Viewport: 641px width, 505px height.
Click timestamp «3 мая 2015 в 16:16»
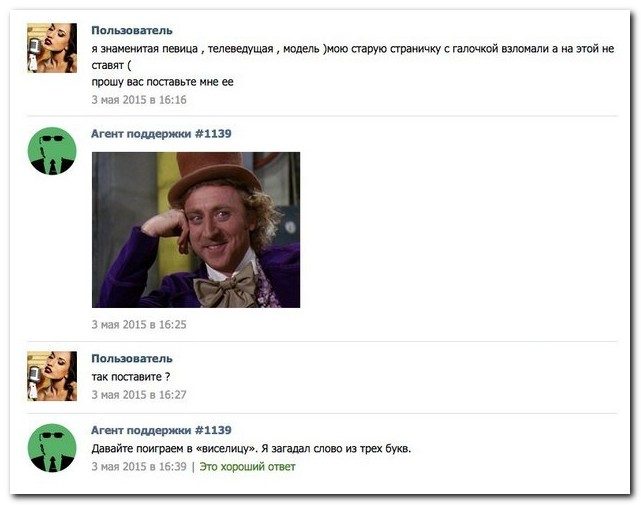(x=139, y=100)
